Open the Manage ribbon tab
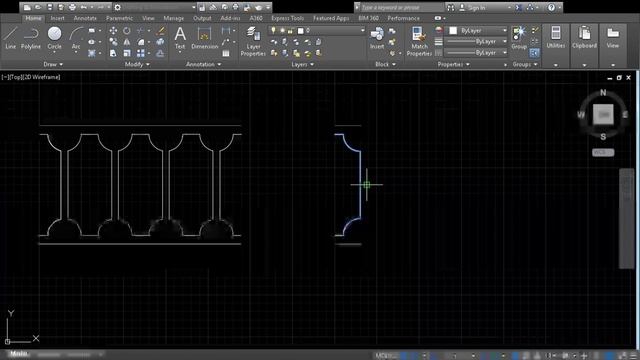Image resolution: width=640 pixels, height=360 pixels. pyautogui.click(x=173, y=18)
